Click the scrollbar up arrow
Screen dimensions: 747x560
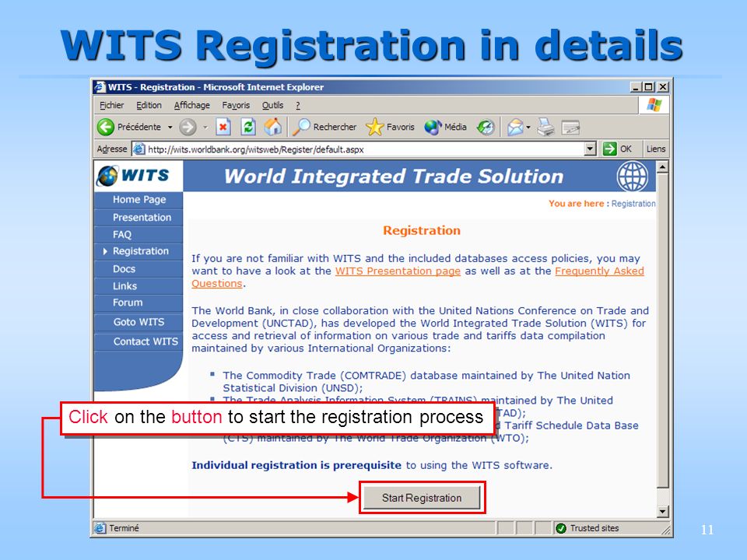662,167
